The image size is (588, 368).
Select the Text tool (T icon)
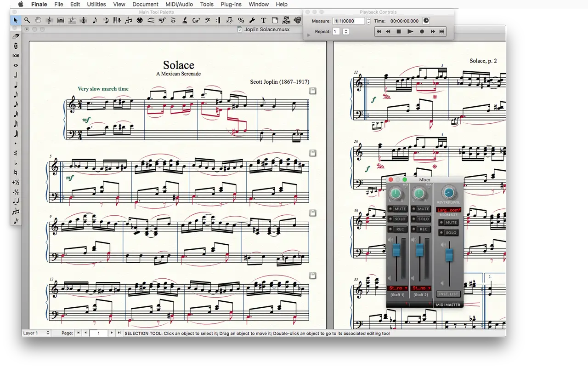click(263, 20)
